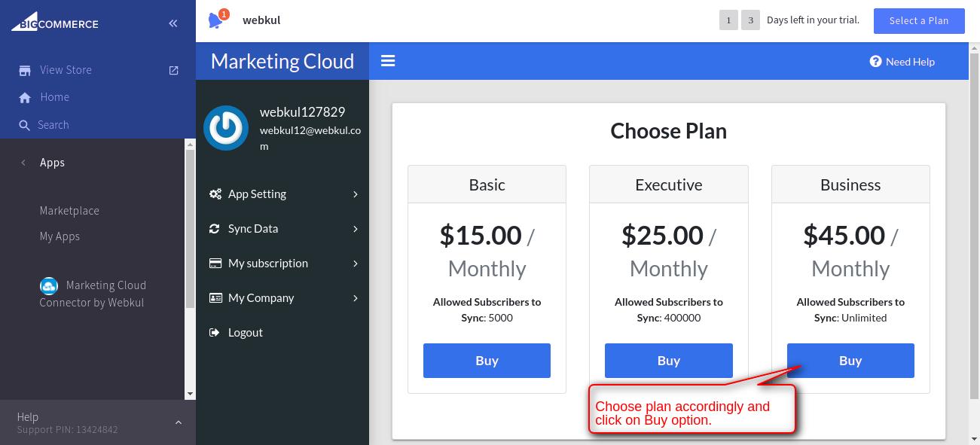Image resolution: width=980 pixels, height=445 pixels.
Task: Expand the App Setting menu
Action: 283,194
